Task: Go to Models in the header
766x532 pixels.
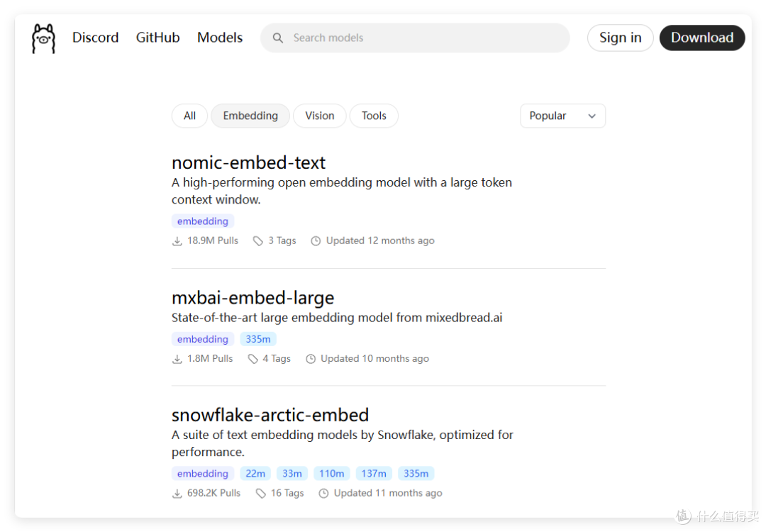Action: pyautogui.click(x=220, y=38)
